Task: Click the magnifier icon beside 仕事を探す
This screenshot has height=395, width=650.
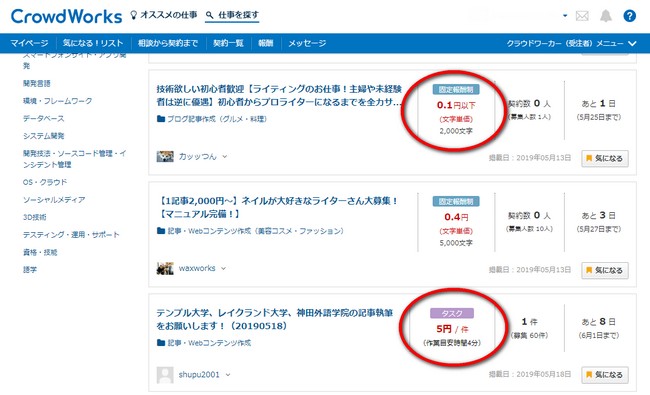Action: (x=210, y=15)
